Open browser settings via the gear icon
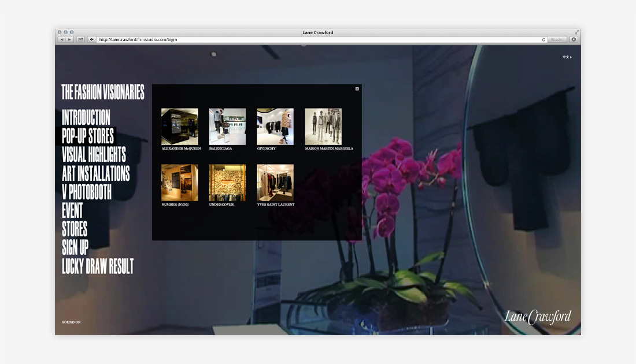The image size is (636, 364). [573, 39]
